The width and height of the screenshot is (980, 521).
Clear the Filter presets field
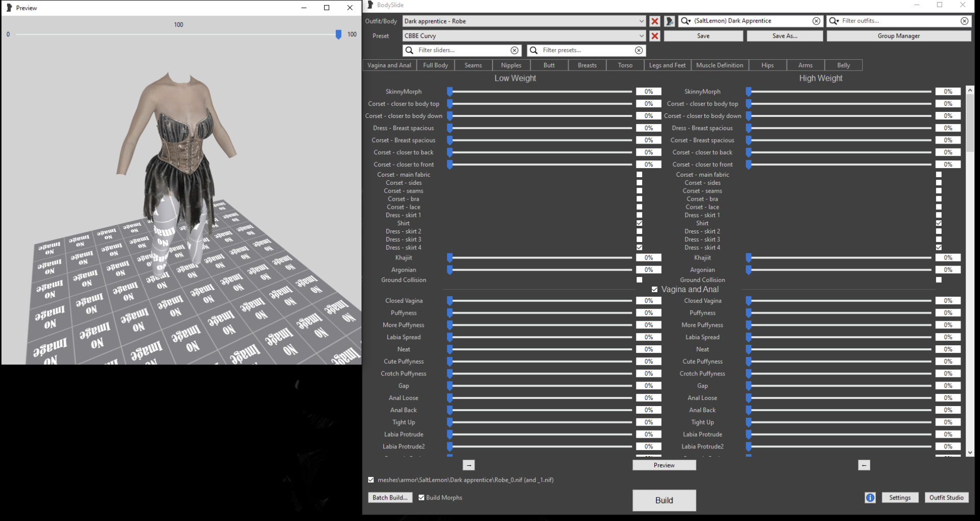tap(639, 50)
